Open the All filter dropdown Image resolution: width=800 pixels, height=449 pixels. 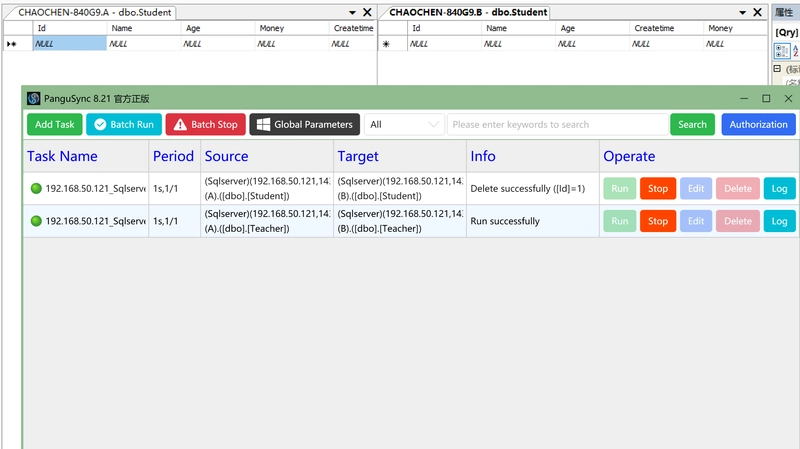(404, 124)
